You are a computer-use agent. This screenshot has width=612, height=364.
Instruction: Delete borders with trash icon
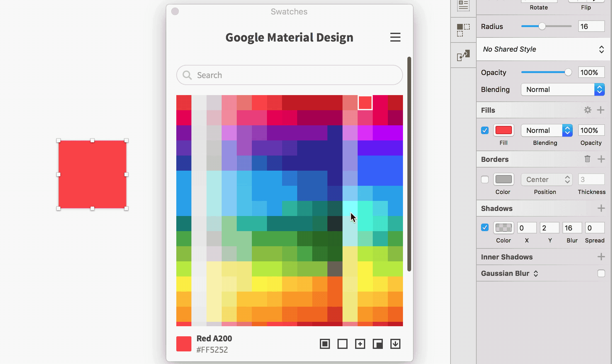587,159
